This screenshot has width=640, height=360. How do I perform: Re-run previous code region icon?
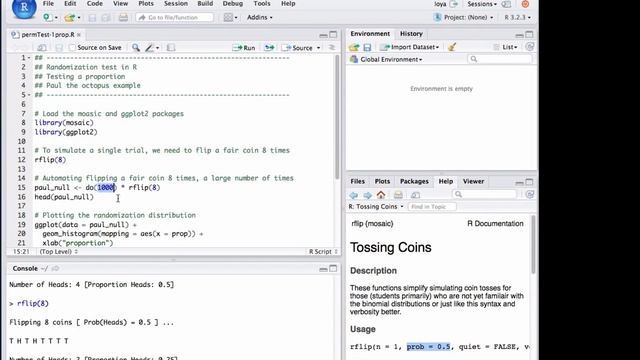coord(269,48)
